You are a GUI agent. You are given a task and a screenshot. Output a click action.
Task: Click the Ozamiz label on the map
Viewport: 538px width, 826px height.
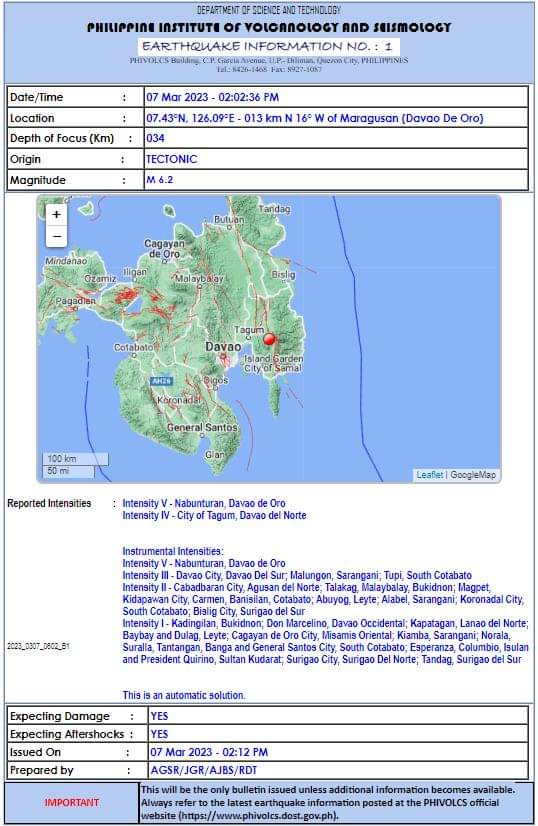coord(100,278)
